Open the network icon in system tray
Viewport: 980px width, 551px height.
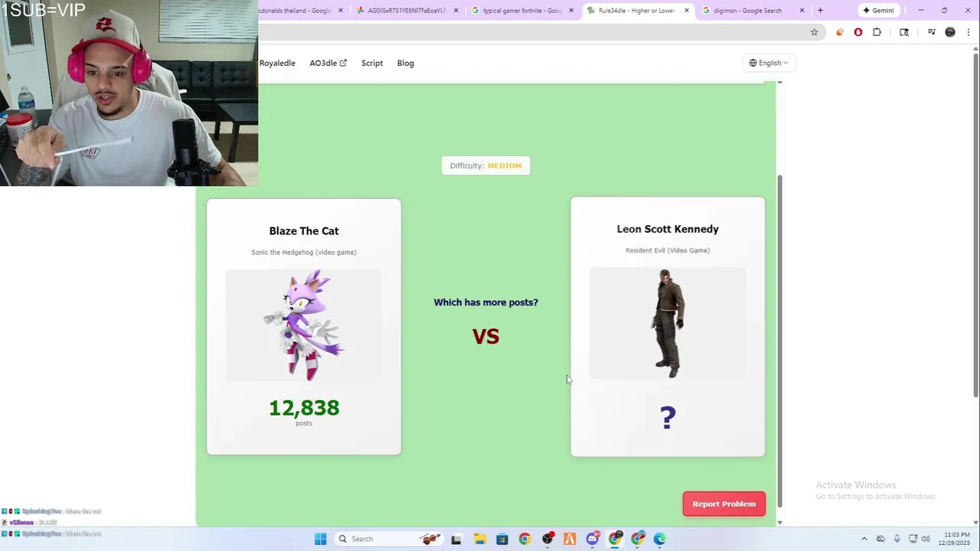[913, 539]
